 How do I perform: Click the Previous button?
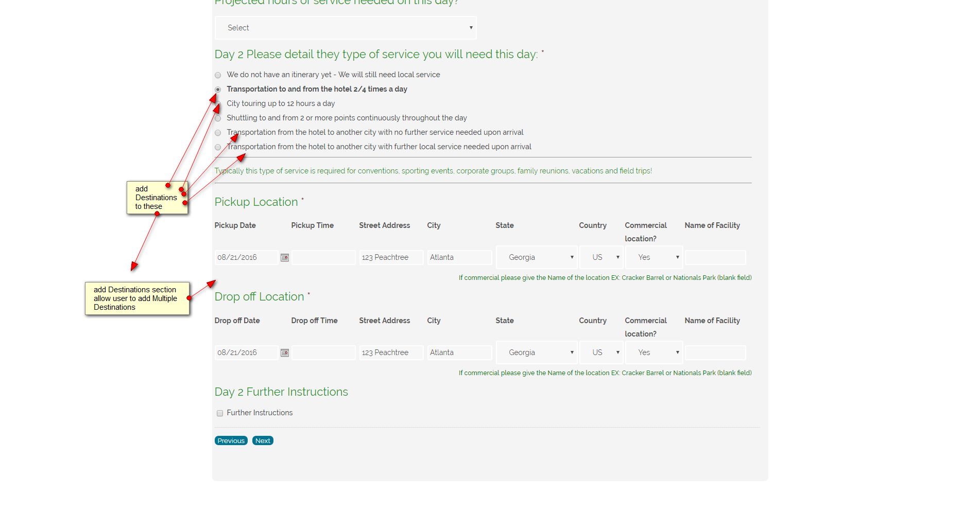(x=231, y=440)
